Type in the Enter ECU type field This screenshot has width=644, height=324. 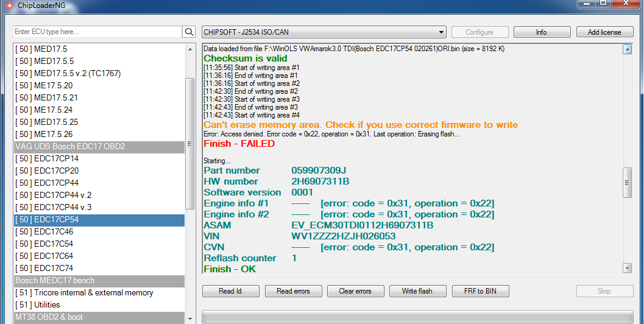(97, 32)
